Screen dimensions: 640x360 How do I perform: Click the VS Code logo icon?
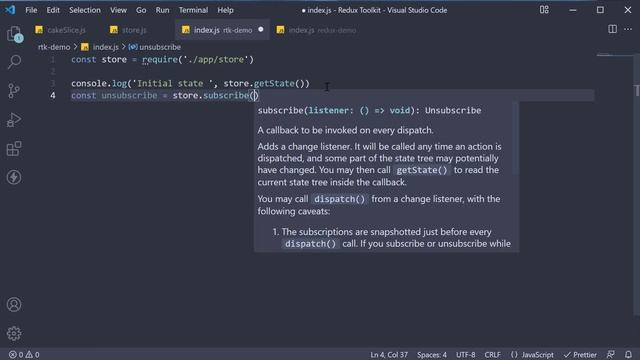pyautogui.click(x=10, y=10)
